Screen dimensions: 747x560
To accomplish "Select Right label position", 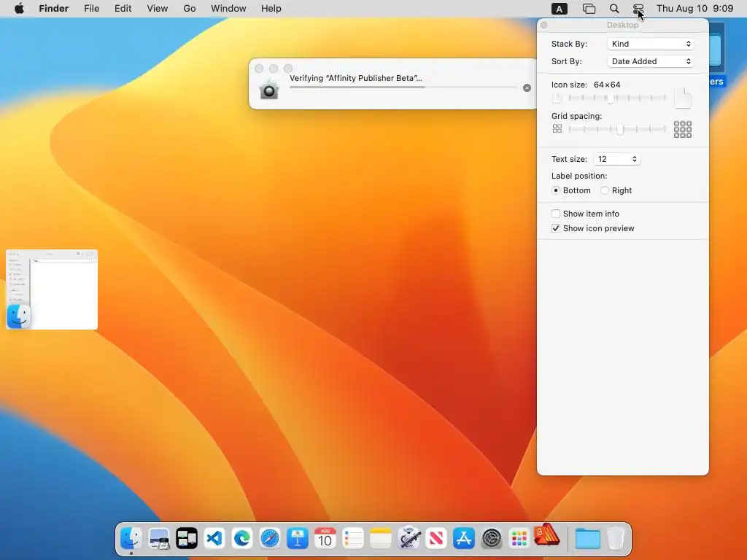I will 605,190.
